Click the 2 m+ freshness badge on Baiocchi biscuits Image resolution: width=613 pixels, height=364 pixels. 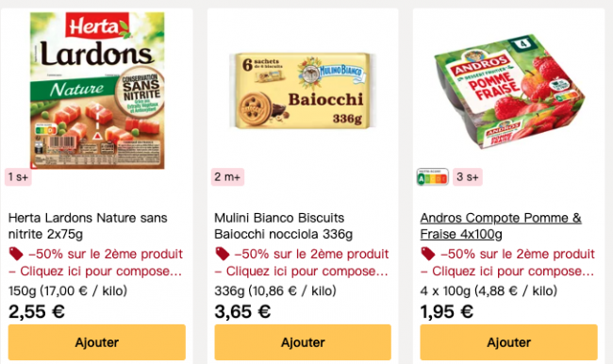[x=227, y=177]
